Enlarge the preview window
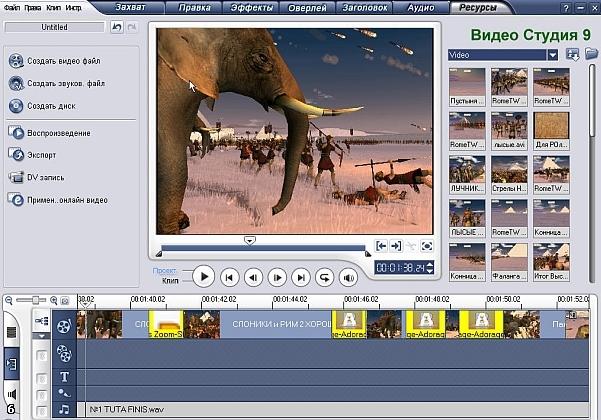The image size is (601, 420). (x=427, y=246)
